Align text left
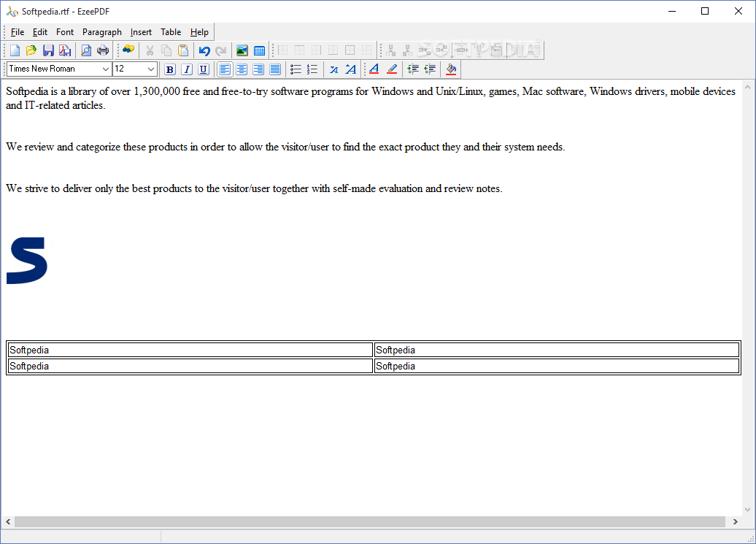This screenshot has height=544, width=756. pos(225,69)
